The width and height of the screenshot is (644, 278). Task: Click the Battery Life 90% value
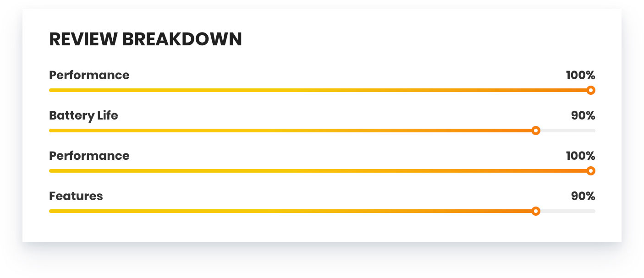583,115
